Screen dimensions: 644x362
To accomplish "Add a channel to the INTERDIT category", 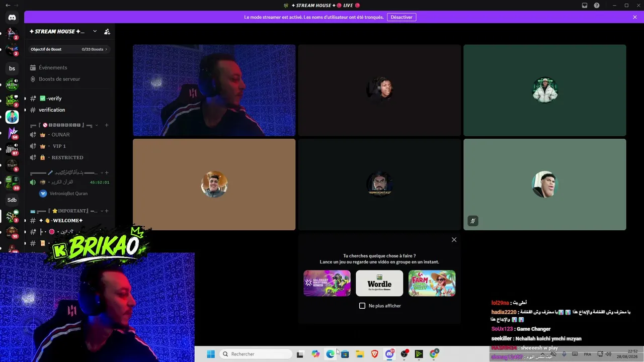I will pos(106,125).
